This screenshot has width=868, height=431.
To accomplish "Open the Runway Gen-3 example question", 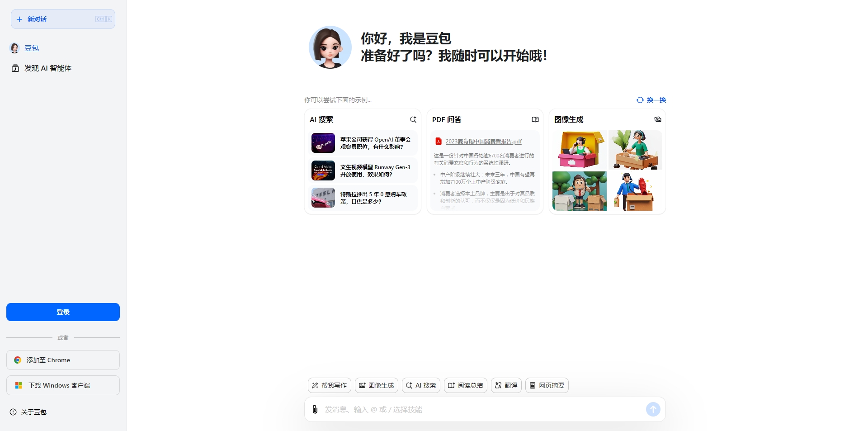I will click(x=363, y=171).
